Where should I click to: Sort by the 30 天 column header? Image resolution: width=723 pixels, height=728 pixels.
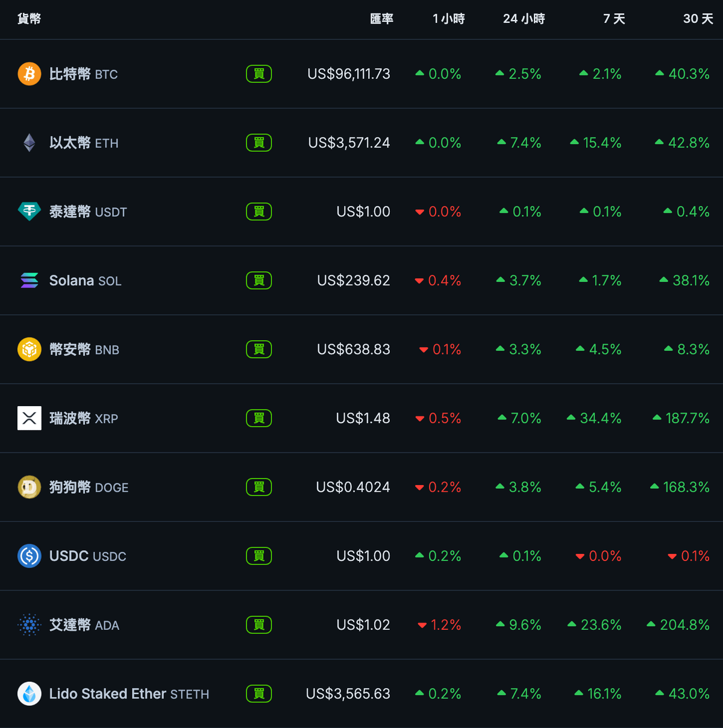pos(698,19)
